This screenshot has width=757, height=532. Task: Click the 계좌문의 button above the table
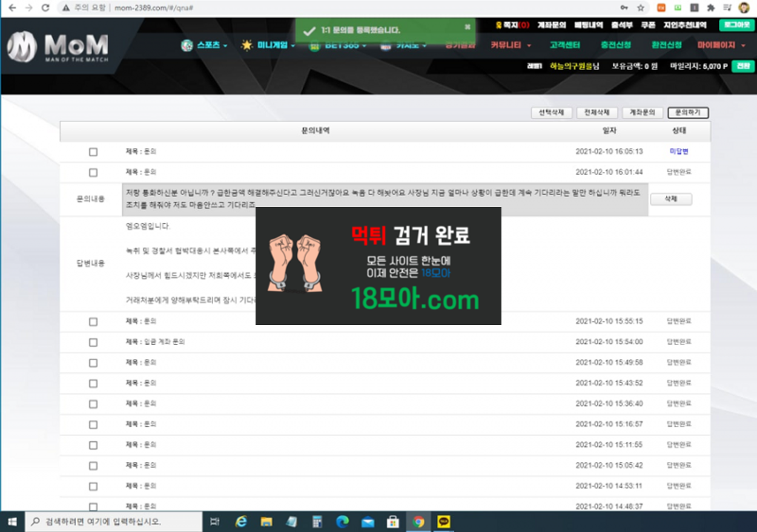point(643,113)
